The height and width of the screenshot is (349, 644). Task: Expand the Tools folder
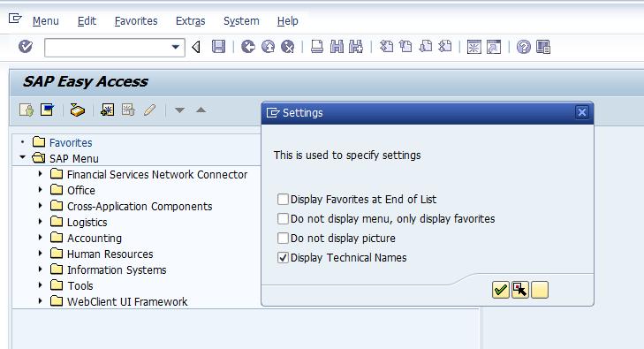[41, 285]
